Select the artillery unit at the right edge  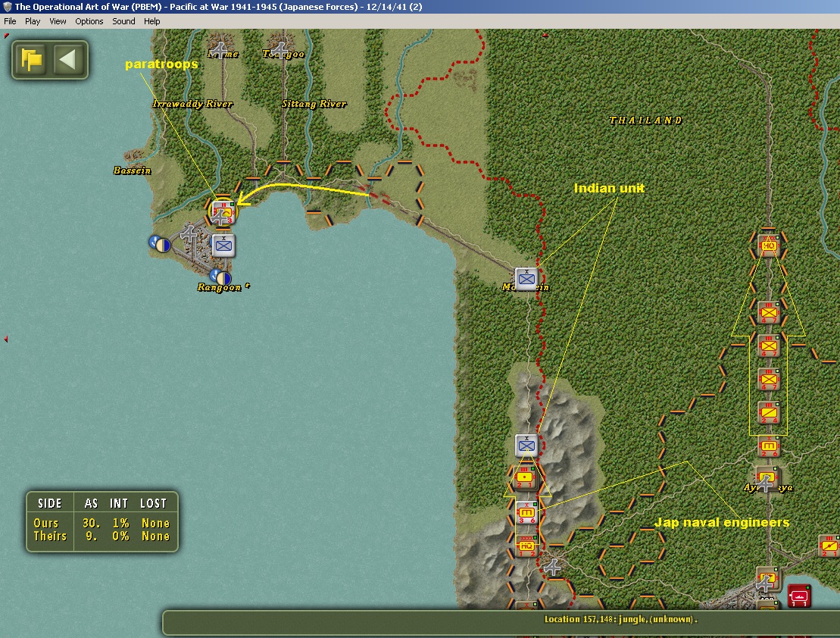pos(829,546)
